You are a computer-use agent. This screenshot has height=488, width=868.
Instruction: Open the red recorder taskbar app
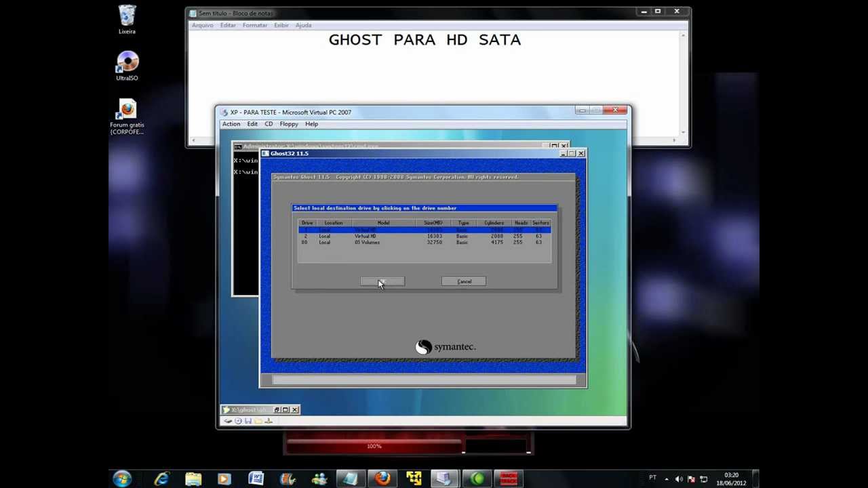pos(509,479)
